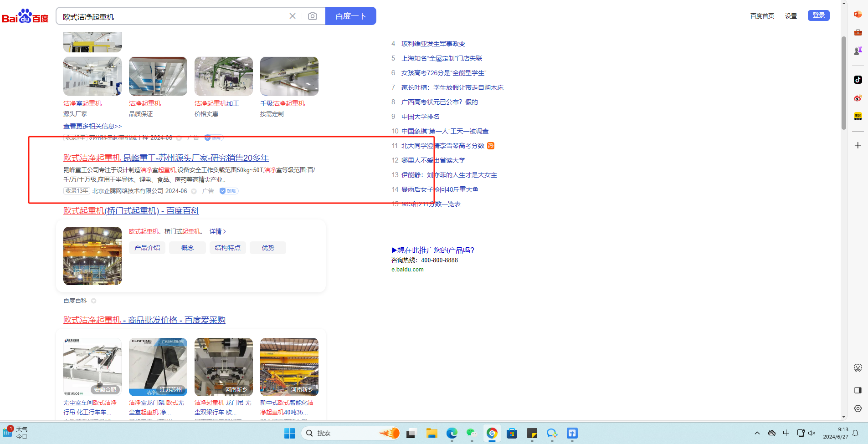Open the red toolbox sidebar icon
Image resolution: width=868 pixels, height=444 pixels.
coord(858,32)
